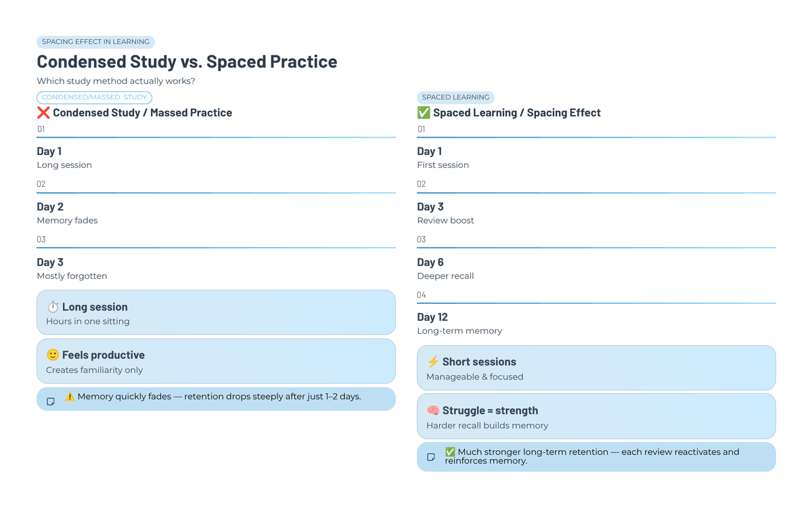The width and height of the screenshot is (812, 511).
Task: Click the stopwatch icon on Long session card
Action: pos(53,307)
